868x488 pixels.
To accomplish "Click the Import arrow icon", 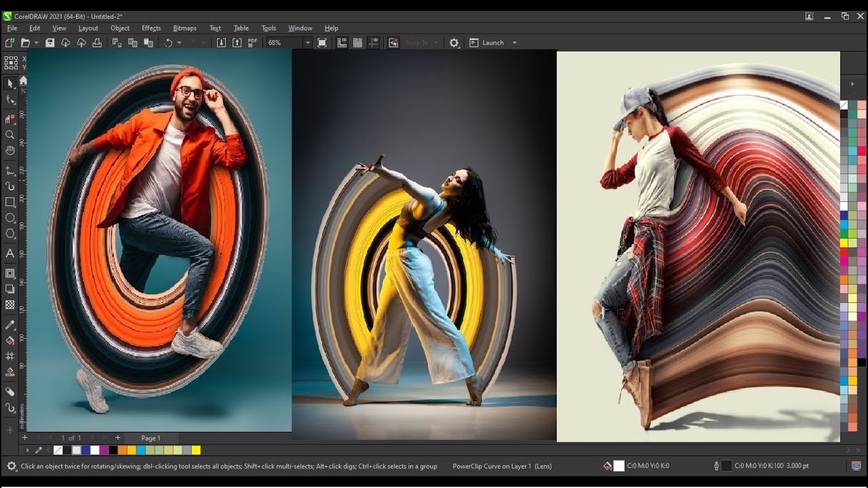I will tap(221, 43).
